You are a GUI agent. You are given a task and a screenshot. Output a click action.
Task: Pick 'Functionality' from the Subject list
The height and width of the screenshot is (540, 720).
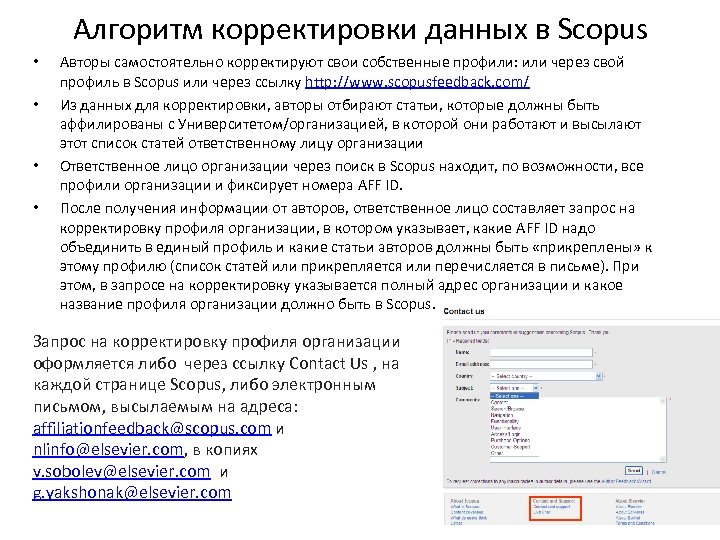pyautogui.click(x=505, y=421)
